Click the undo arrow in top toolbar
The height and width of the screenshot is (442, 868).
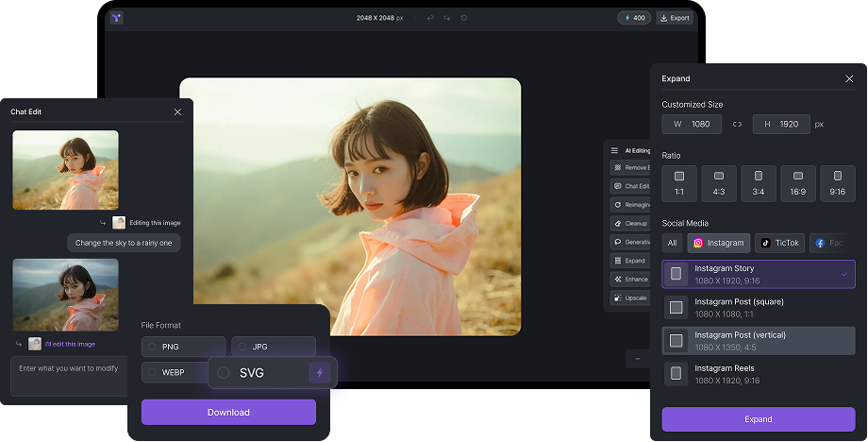click(430, 18)
